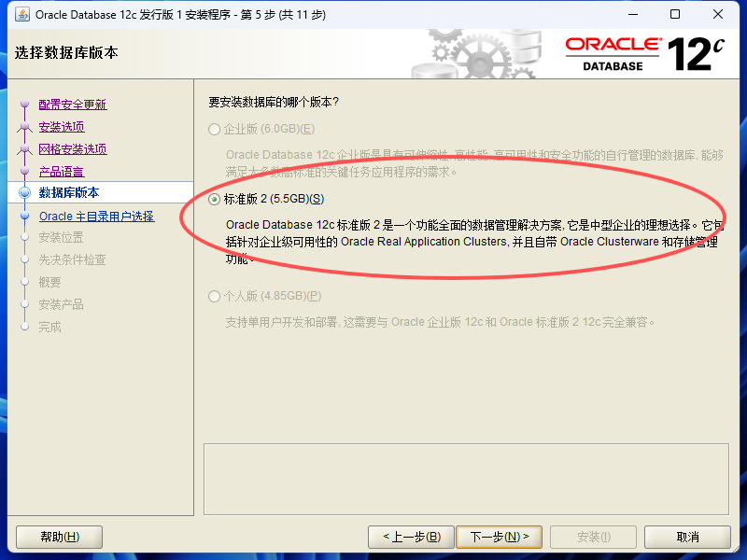Click the 网格安装选项 step node icon

point(25,149)
